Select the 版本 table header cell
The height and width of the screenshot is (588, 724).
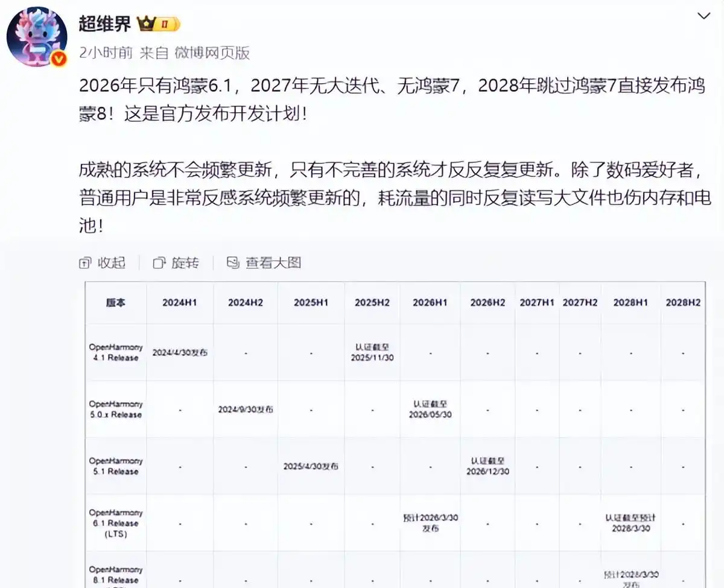click(116, 303)
